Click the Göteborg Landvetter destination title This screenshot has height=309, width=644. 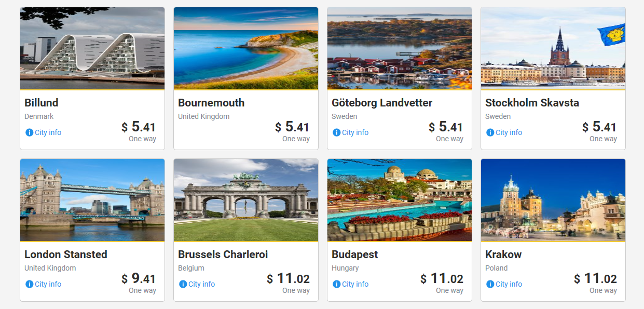(x=382, y=103)
